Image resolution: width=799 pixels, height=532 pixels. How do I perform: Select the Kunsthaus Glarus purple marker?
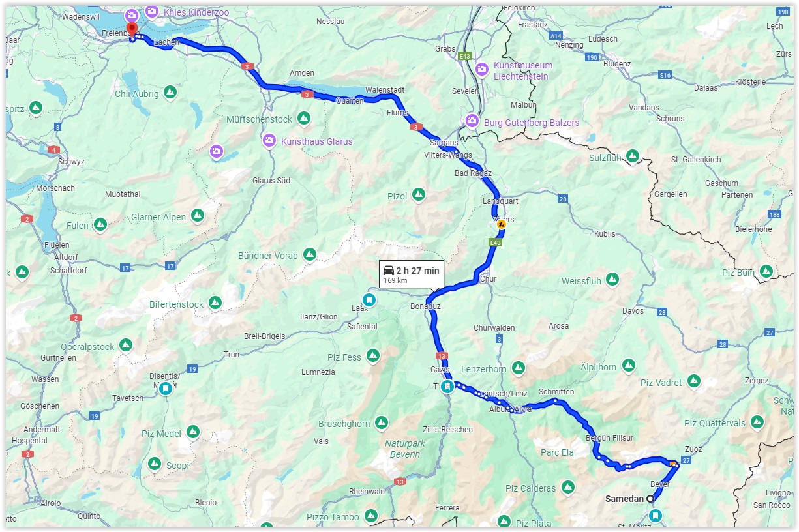[269, 140]
